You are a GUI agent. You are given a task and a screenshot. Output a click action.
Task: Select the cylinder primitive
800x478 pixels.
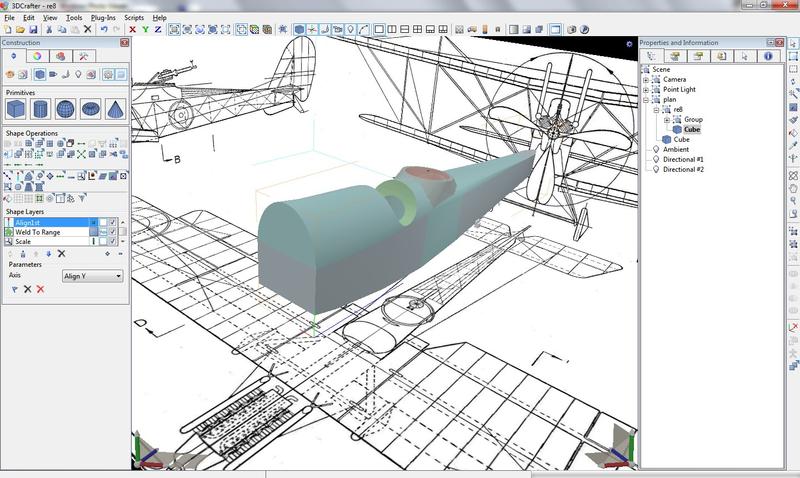click(x=42, y=107)
